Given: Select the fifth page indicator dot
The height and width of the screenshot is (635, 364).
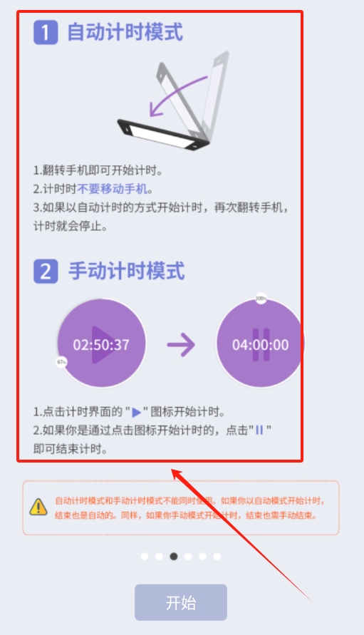Looking at the screenshot, I should [x=202, y=557].
